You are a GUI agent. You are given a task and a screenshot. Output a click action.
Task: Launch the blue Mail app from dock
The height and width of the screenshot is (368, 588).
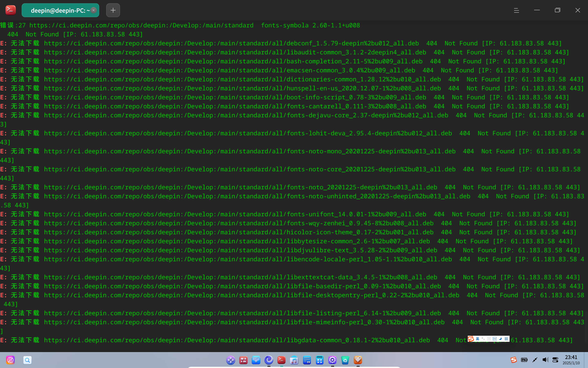tap(256, 360)
